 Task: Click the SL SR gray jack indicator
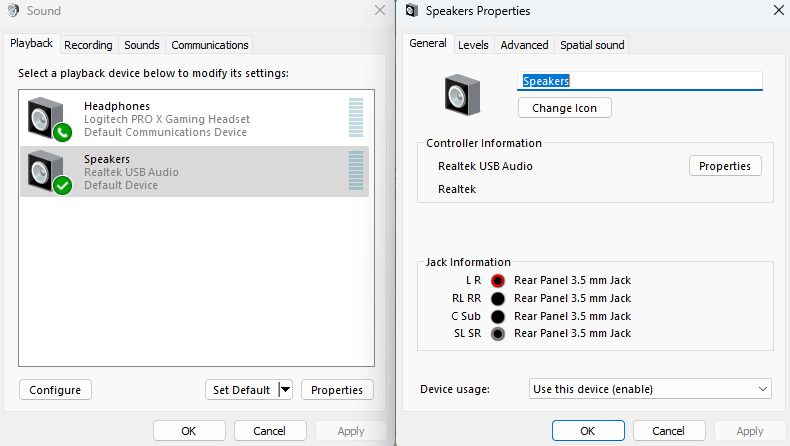pyautogui.click(x=498, y=334)
